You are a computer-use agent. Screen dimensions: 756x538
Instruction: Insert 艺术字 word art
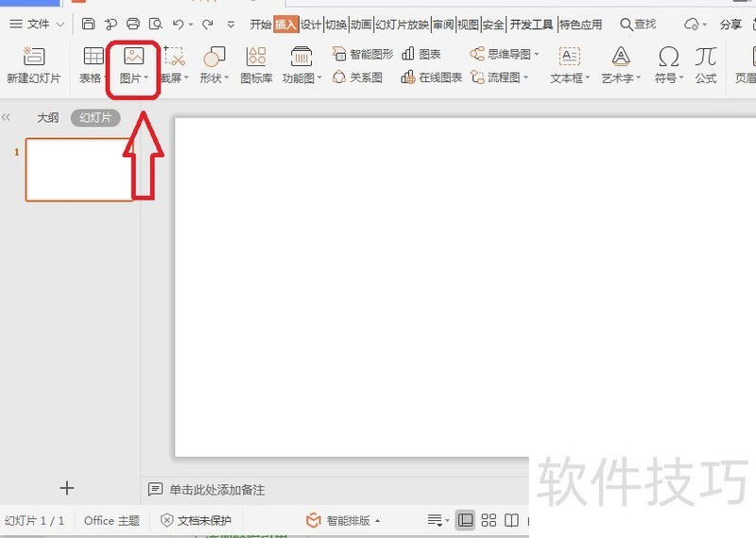(x=621, y=65)
